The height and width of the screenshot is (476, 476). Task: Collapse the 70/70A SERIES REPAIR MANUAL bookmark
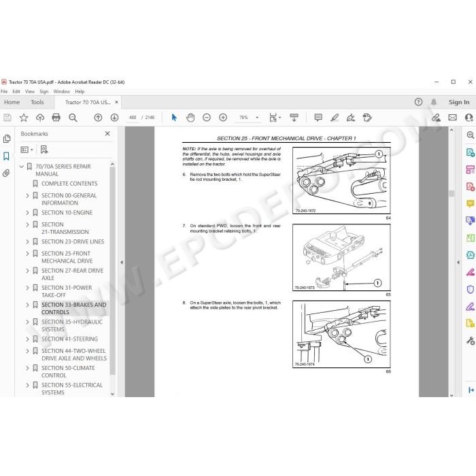click(x=22, y=167)
